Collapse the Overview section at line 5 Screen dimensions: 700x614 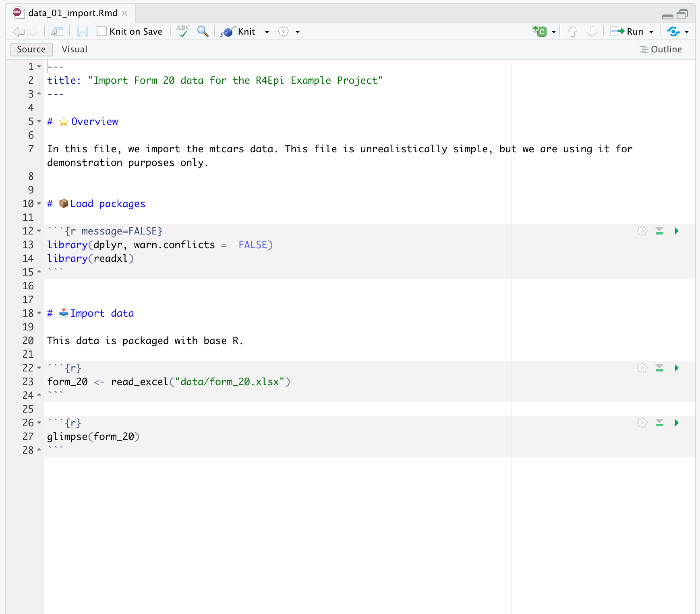click(x=39, y=121)
